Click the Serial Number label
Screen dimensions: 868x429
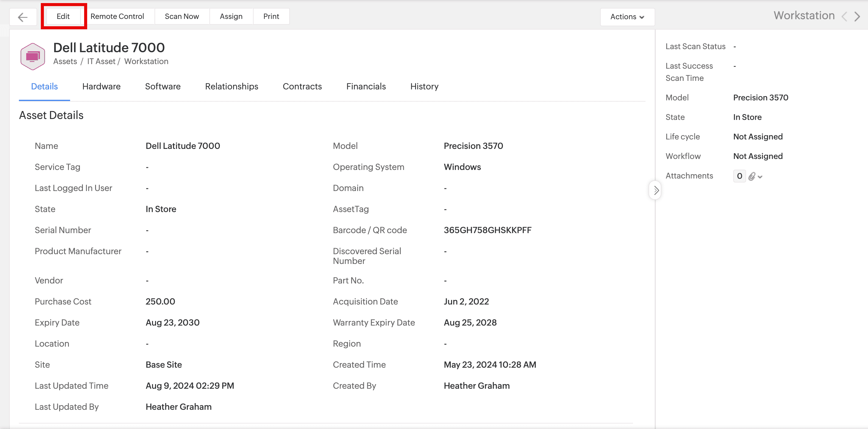point(63,230)
